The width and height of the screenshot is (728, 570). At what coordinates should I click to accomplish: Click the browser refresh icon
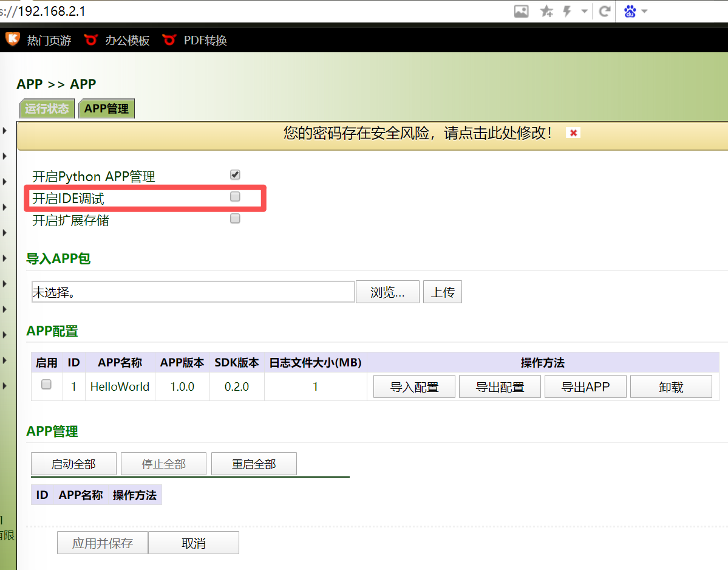604,11
